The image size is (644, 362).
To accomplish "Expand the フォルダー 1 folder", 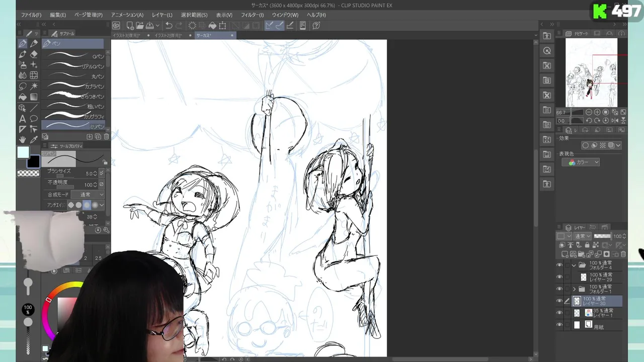I will 574,289.
